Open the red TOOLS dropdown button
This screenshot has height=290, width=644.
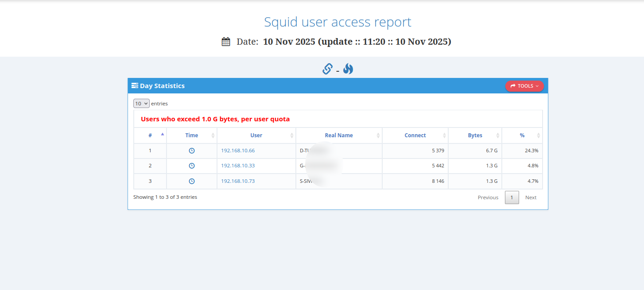tap(524, 86)
